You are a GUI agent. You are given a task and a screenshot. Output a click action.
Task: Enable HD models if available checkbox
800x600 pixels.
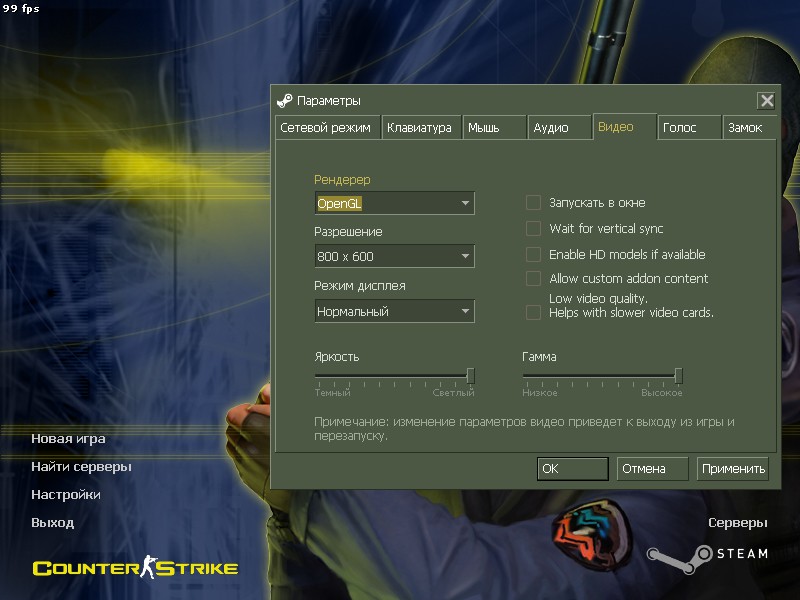[533, 254]
